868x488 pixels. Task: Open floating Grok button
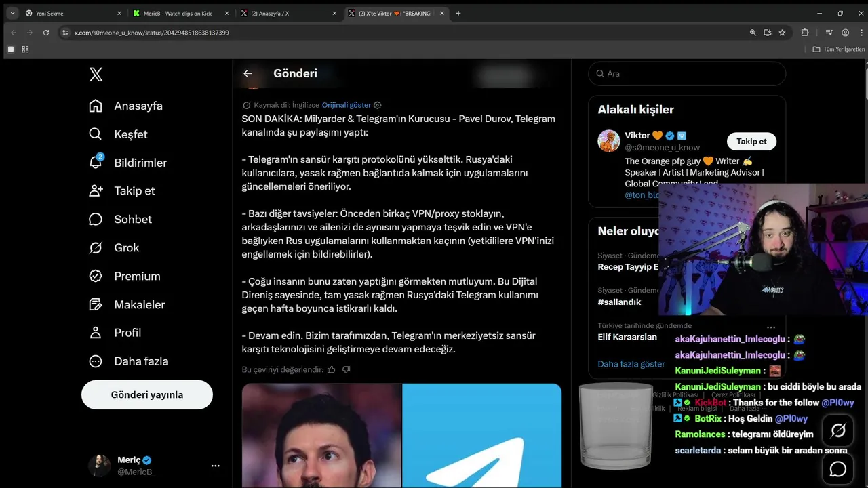tap(838, 430)
